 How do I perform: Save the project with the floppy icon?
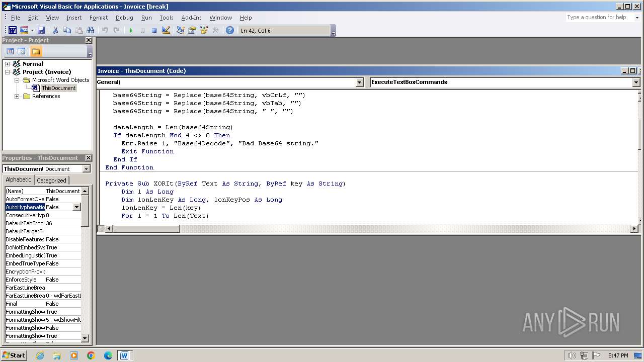(x=41, y=31)
